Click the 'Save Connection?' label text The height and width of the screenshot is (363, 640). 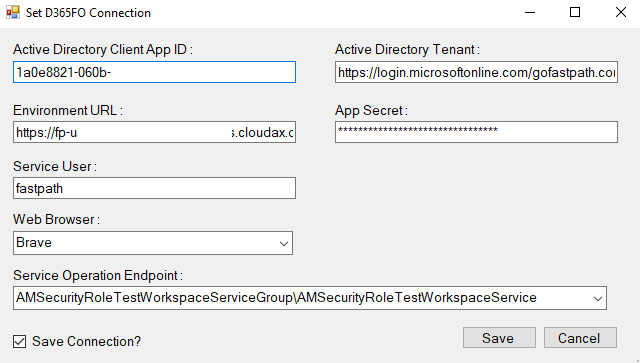[x=87, y=341]
